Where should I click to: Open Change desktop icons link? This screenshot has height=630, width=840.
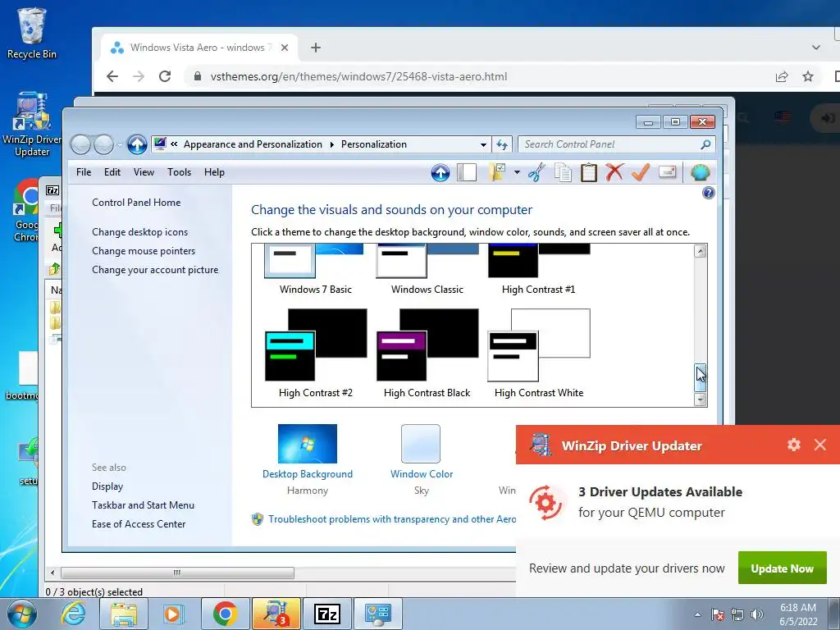pos(139,232)
